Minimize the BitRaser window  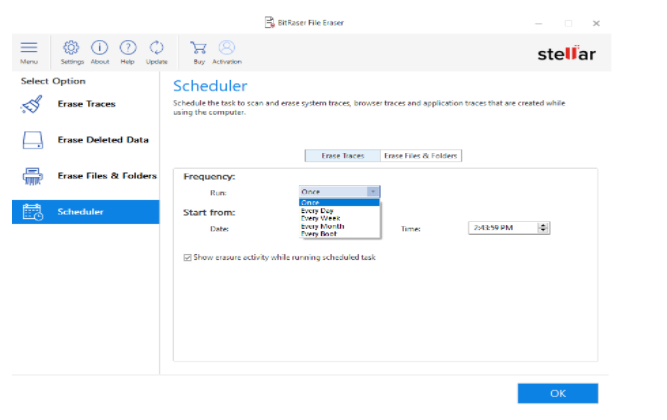pyautogui.click(x=539, y=23)
